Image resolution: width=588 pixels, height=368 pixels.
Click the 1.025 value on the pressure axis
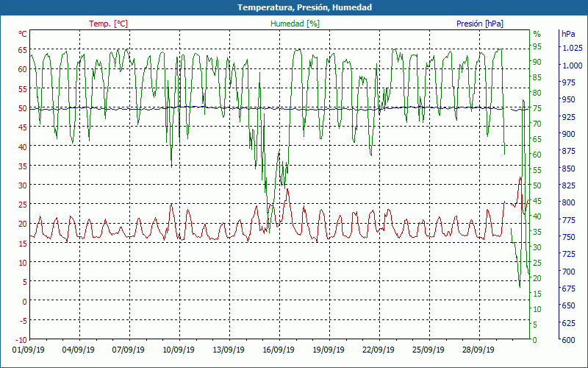pyautogui.click(x=573, y=48)
